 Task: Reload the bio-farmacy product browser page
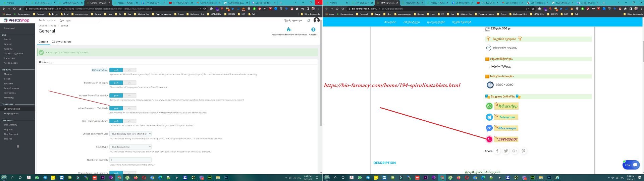pos(337,9)
